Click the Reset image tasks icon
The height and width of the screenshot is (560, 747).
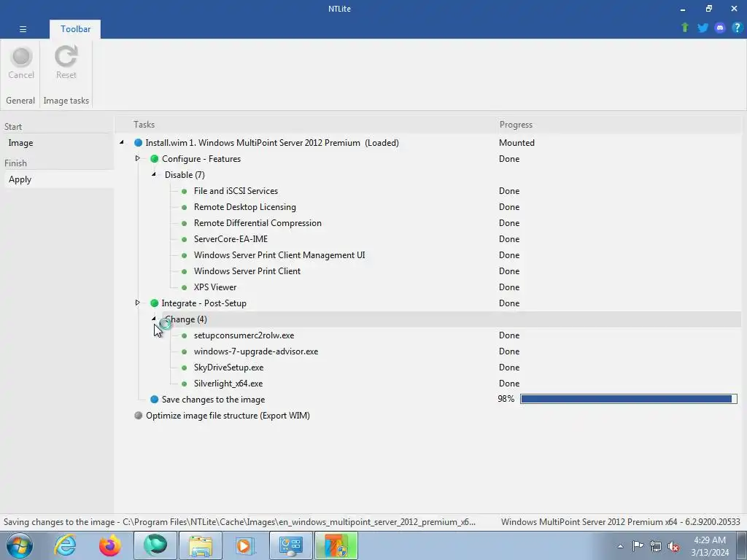coord(66,57)
